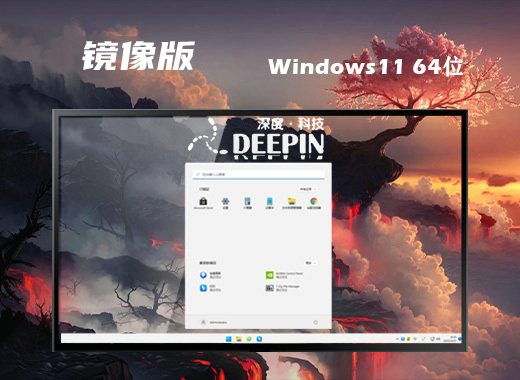Open the blue Notepad pinned app
Screen dimensions: 520x380
pyautogui.click(x=269, y=203)
